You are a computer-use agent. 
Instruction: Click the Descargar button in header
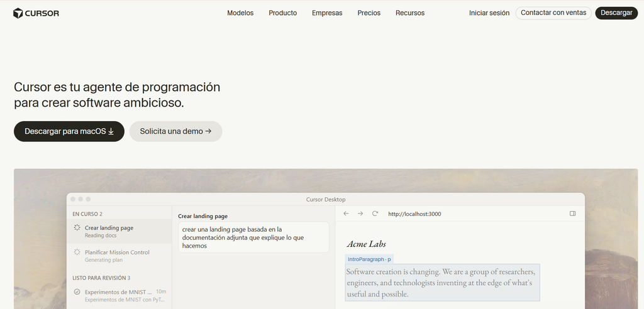coord(616,13)
